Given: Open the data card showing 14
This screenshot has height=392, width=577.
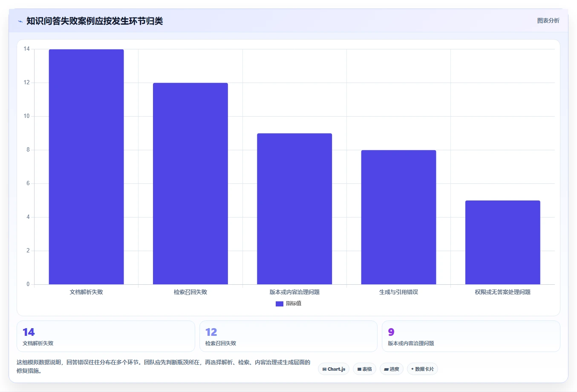Looking at the screenshot, I should click(106, 336).
